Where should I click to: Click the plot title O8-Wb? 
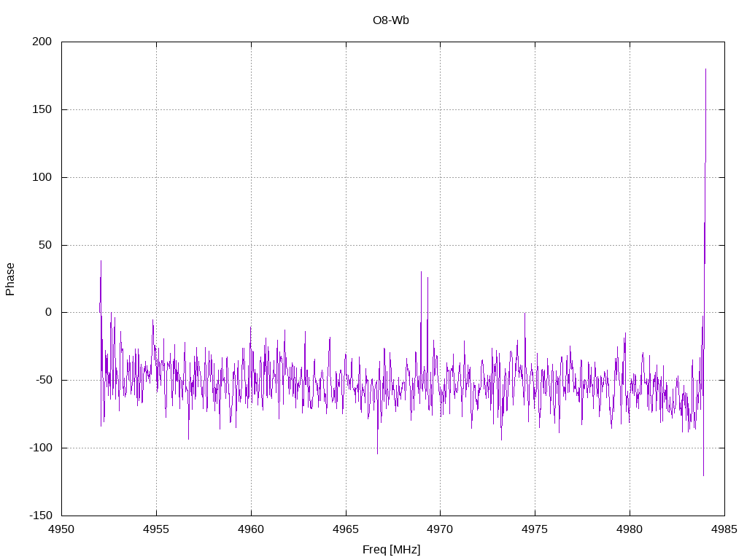click(391, 20)
